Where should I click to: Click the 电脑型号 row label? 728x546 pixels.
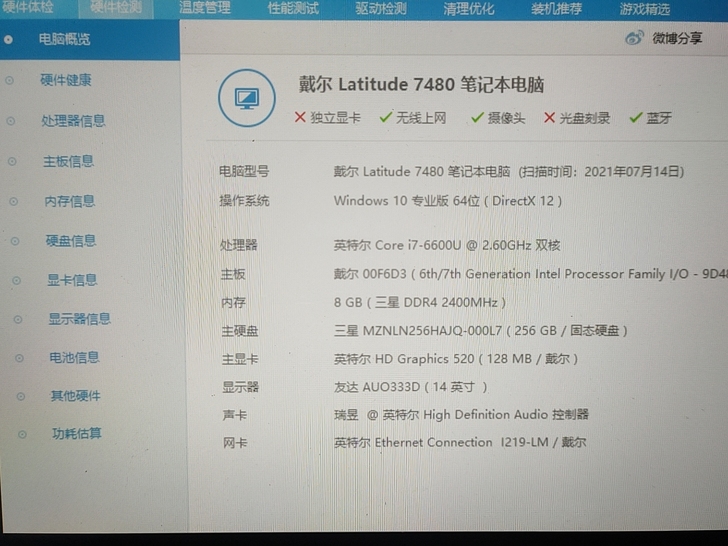tap(244, 171)
